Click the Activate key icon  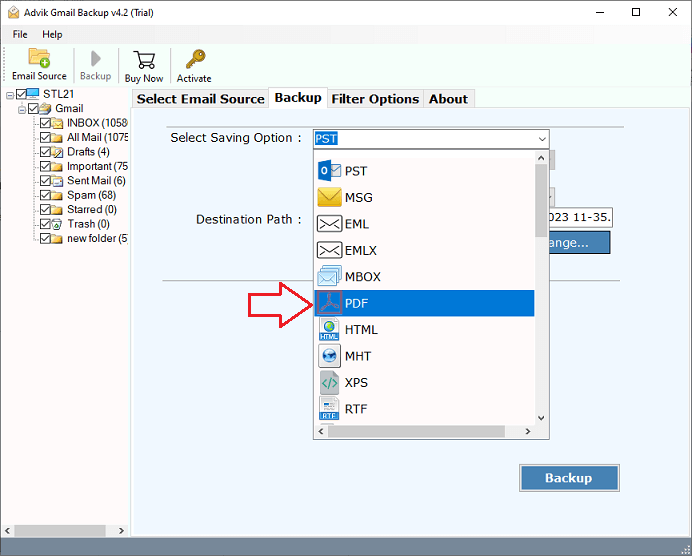(x=194, y=59)
